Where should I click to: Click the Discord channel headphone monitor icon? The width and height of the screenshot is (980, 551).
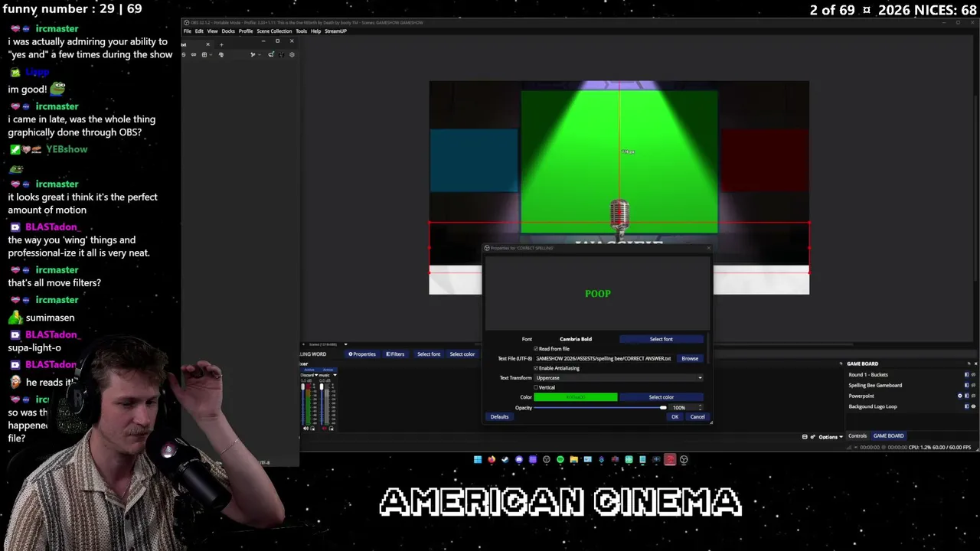pyautogui.click(x=312, y=429)
